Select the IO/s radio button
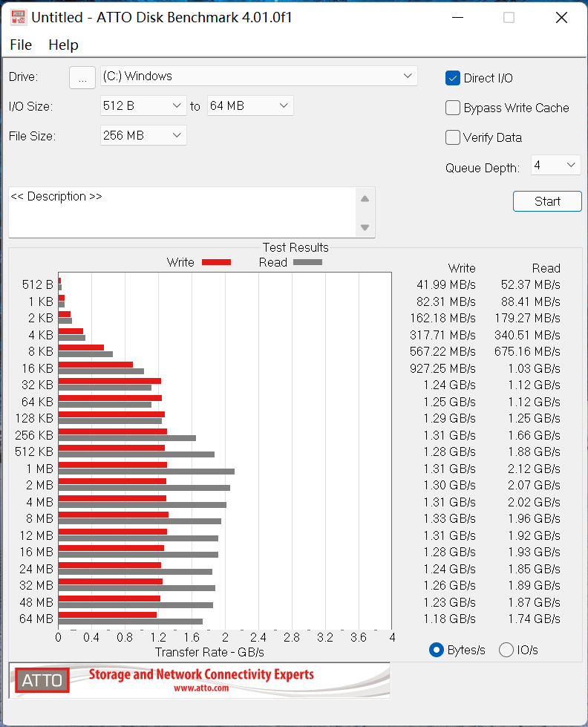 (506, 650)
